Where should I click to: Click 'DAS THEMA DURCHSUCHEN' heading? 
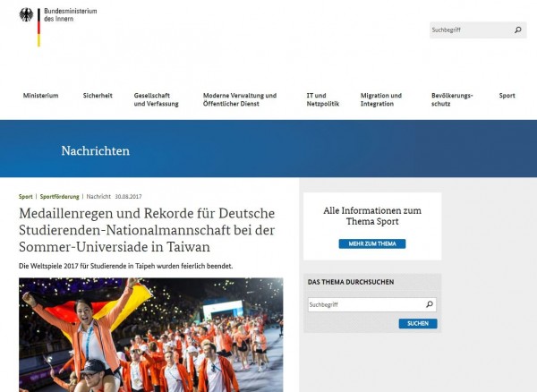click(351, 282)
